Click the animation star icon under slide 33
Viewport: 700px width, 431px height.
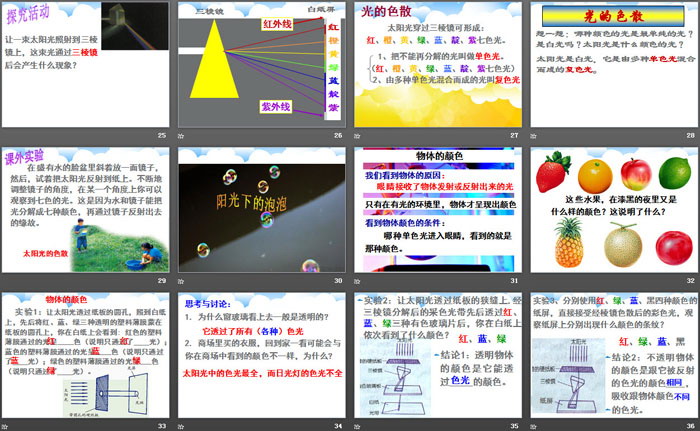[x=4, y=427]
